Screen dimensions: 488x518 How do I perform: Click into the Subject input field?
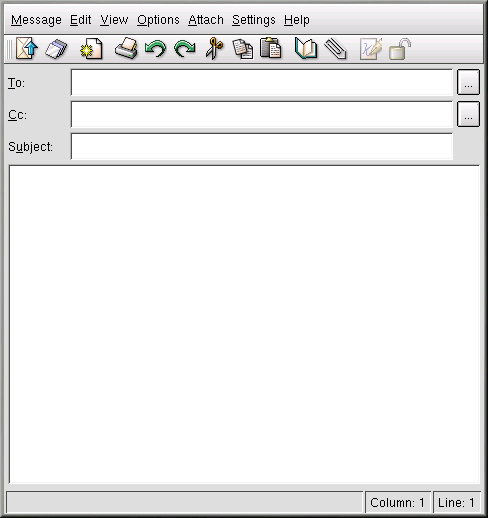click(x=262, y=146)
